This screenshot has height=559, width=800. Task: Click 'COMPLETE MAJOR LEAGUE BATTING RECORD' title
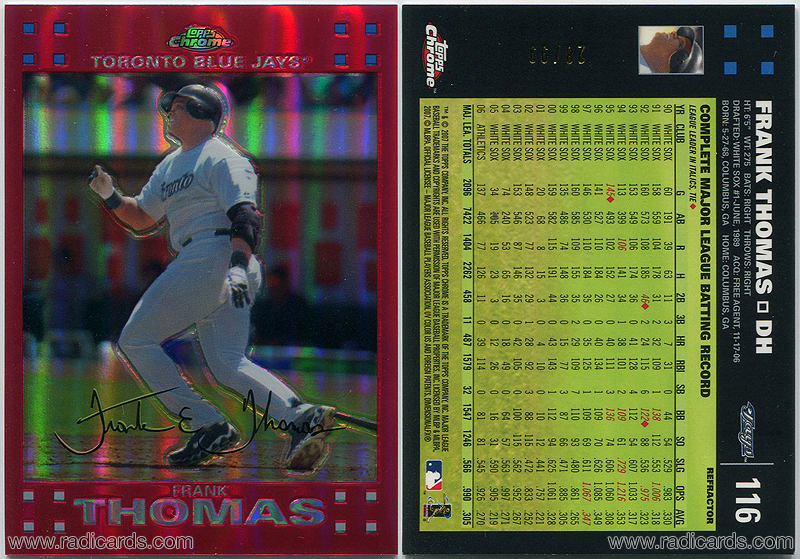(x=705, y=251)
